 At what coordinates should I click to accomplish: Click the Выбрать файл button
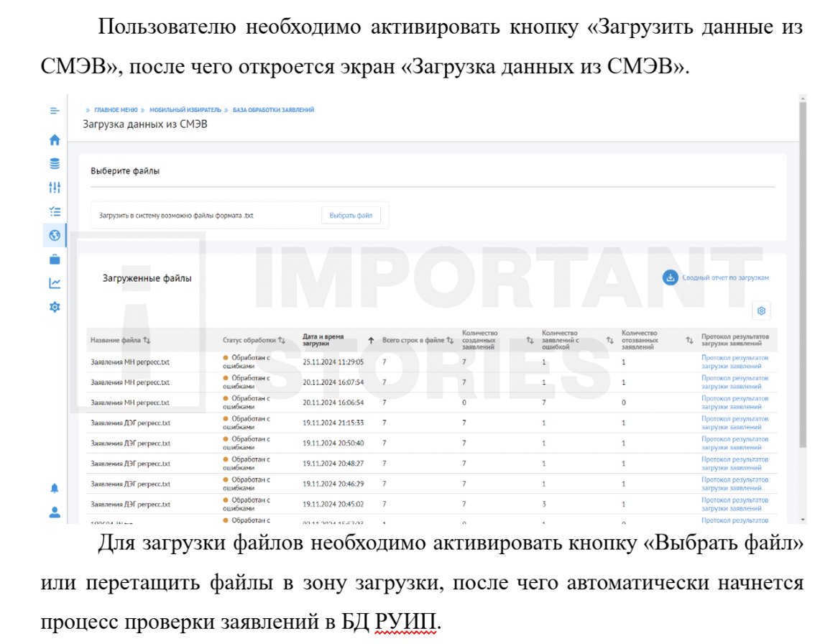[351, 215]
